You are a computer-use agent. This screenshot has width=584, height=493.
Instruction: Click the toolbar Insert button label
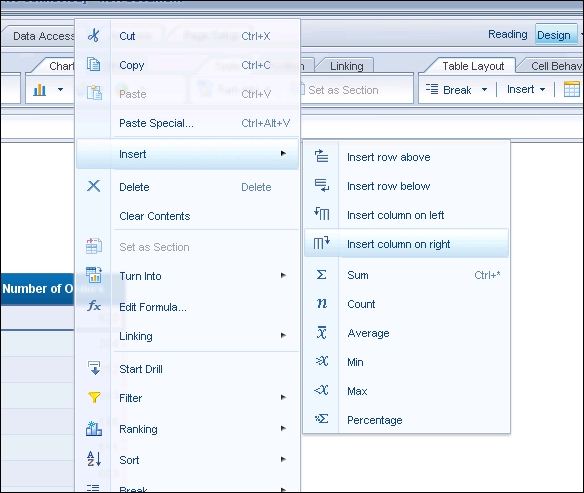coord(520,89)
